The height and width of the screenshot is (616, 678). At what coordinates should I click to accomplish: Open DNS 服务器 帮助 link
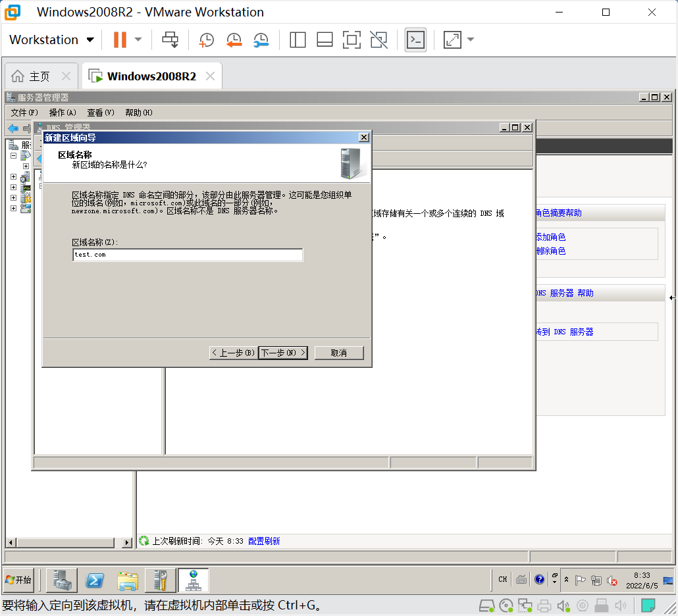tap(565, 293)
